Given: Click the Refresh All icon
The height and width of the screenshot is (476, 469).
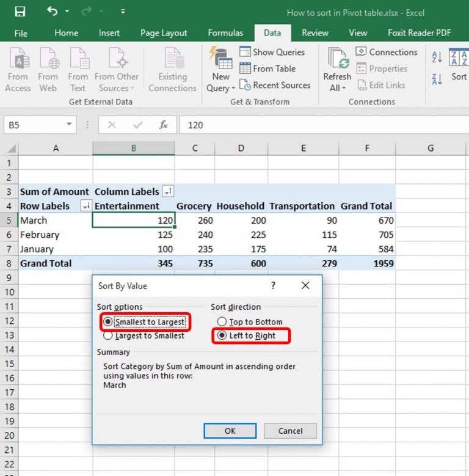Looking at the screenshot, I should (x=338, y=57).
